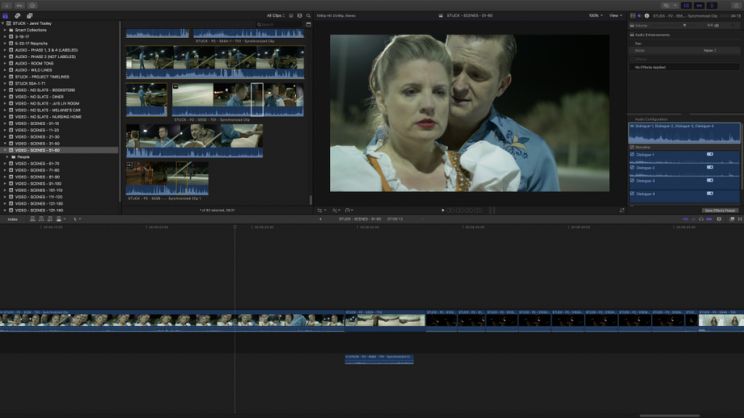Open the Keyword Editor icon

19,5
